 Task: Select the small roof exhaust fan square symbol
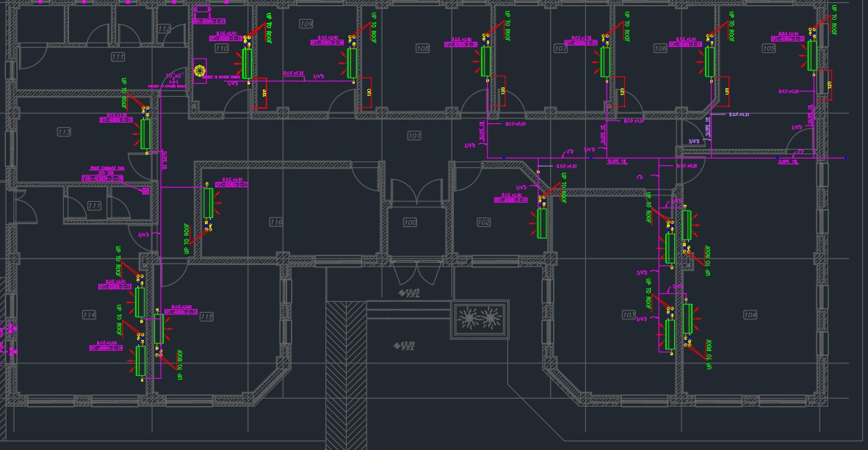tap(145, 191)
